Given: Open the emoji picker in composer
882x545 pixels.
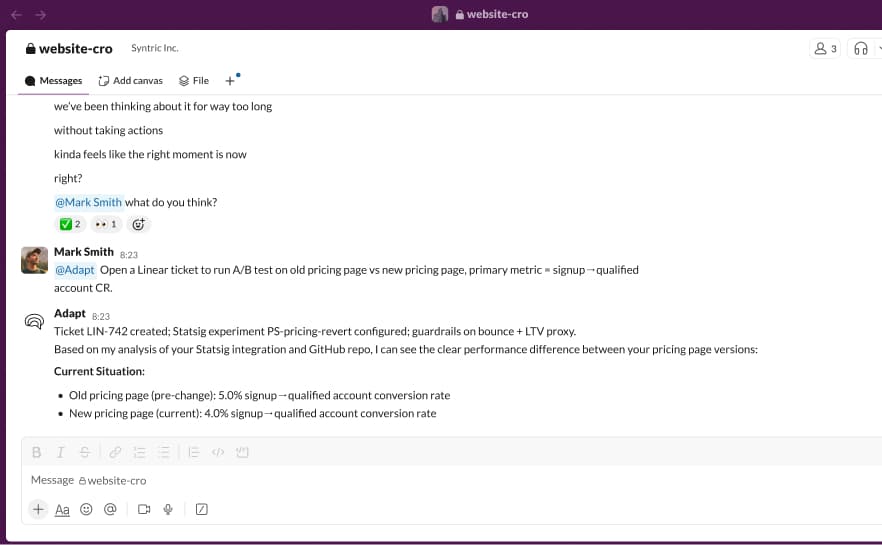Looking at the screenshot, I should tap(86, 509).
